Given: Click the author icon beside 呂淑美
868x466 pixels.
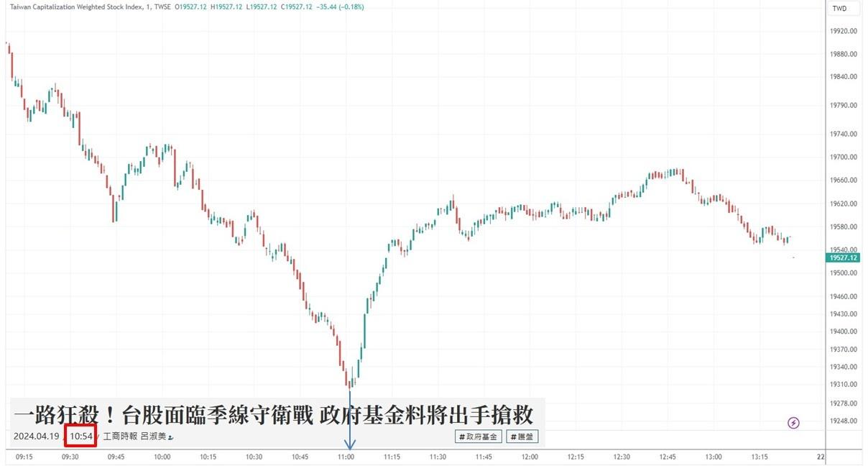Looking at the screenshot, I should [x=171, y=437].
